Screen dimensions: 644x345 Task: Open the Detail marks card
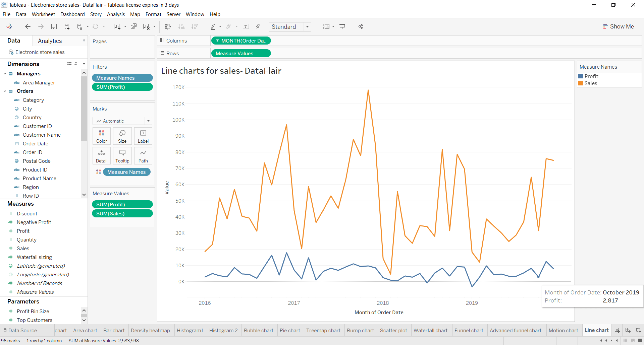click(102, 156)
